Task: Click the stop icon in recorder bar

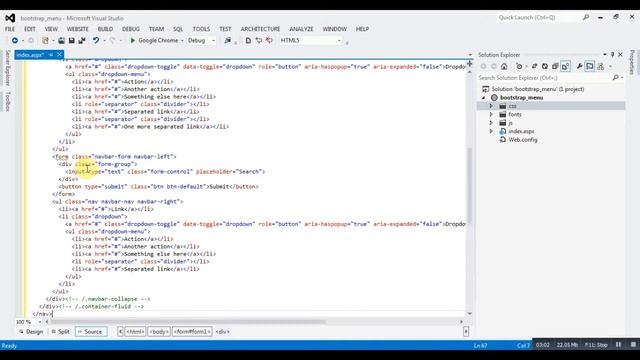Action: (633, 345)
